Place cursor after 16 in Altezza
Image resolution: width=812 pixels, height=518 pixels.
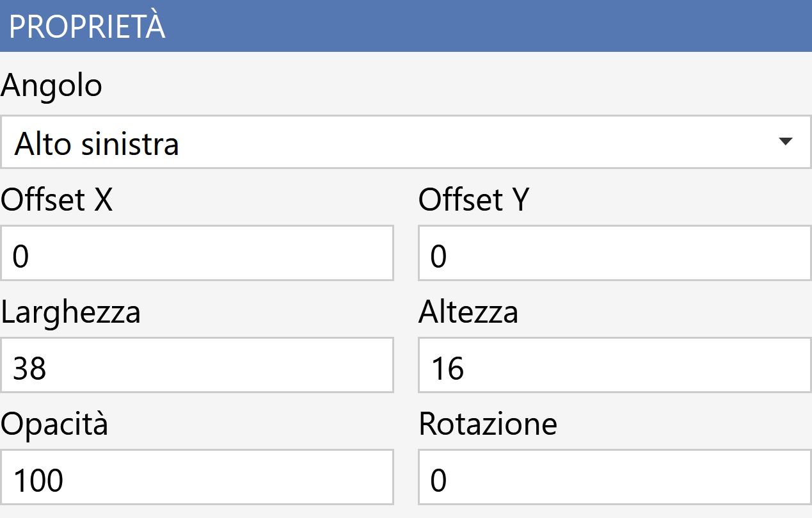(466, 368)
